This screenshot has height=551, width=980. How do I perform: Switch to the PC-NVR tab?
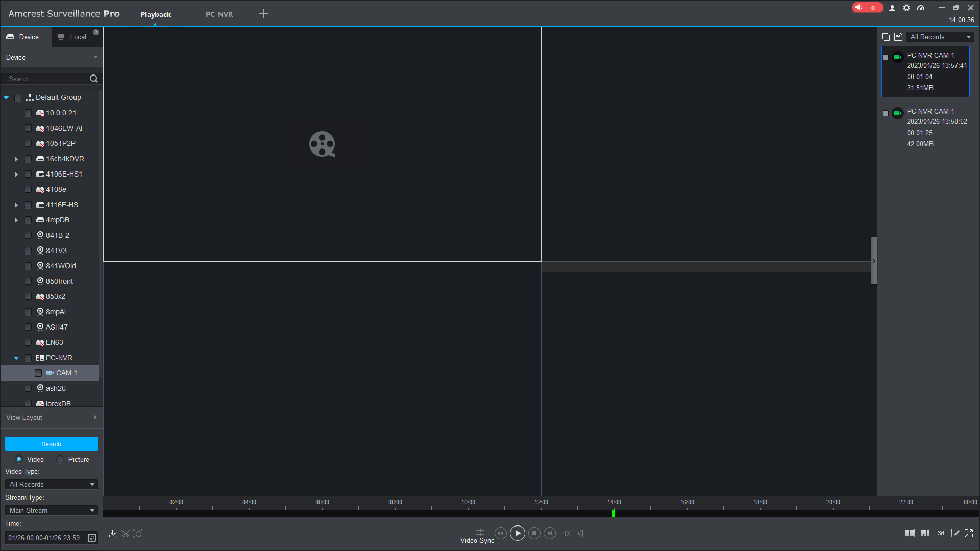pos(219,14)
